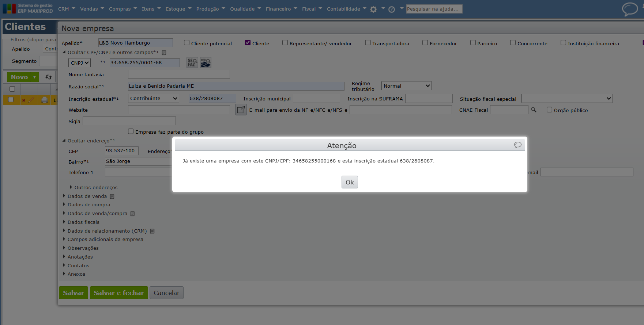Tick the Fornecedor checkbox

tap(425, 43)
